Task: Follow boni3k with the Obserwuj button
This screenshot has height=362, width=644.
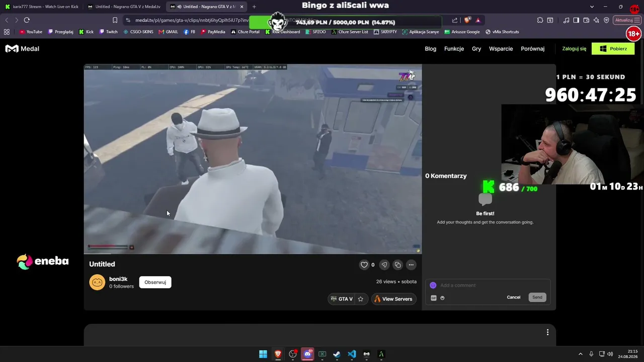Action: click(155, 283)
